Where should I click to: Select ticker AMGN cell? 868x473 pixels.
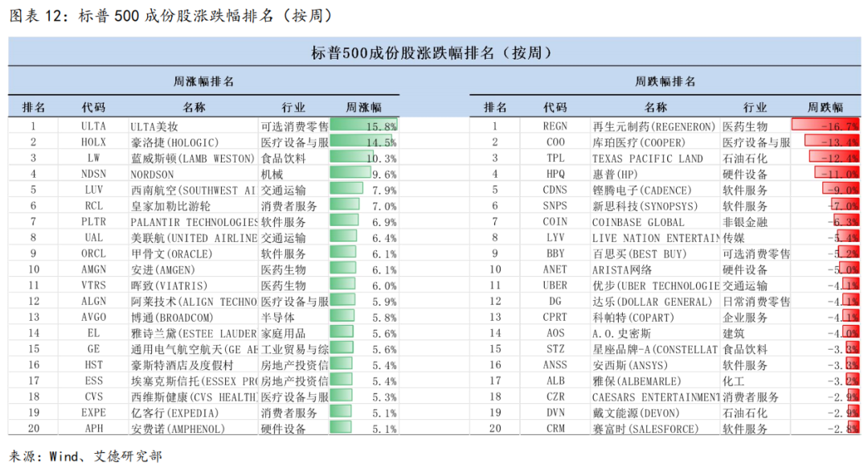93,269
